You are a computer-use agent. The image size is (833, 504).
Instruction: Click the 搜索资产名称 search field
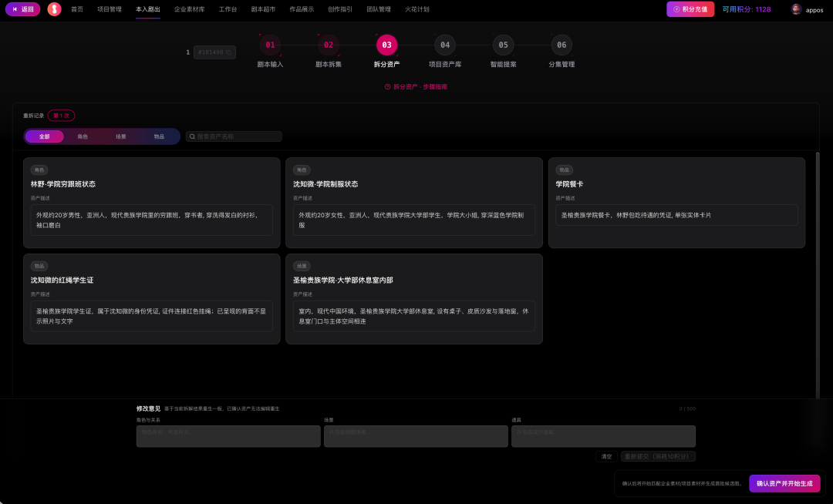(x=234, y=137)
